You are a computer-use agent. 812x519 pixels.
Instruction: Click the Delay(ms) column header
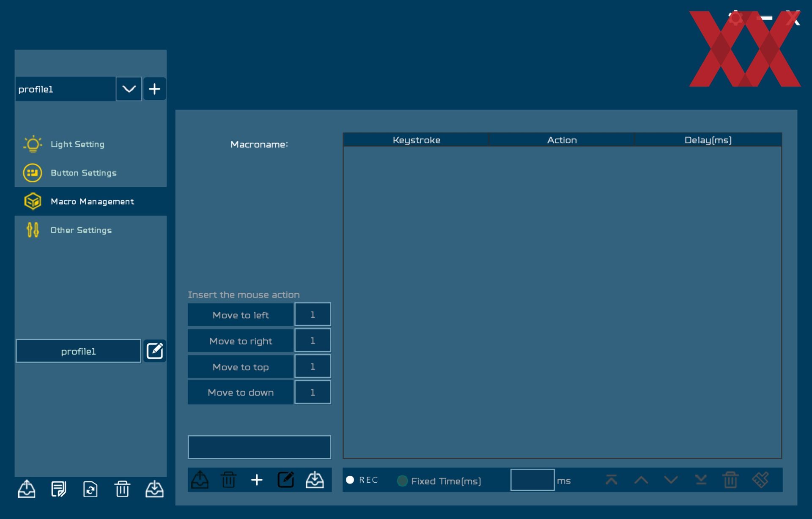pyautogui.click(x=708, y=140)
